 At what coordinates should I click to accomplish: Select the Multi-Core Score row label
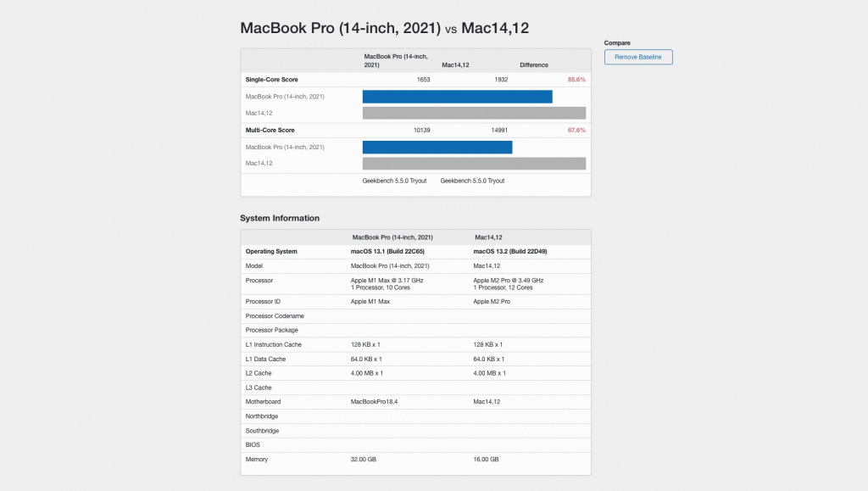[x=270, y=130]
